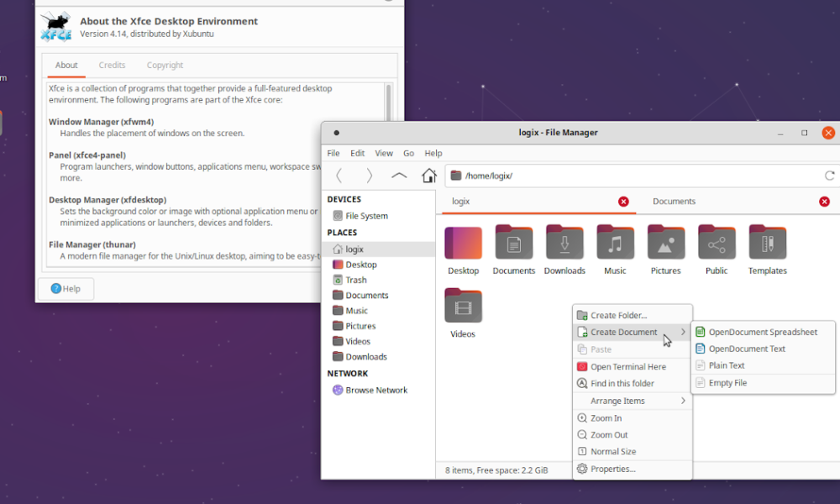Select the About tab
This screenshot has width=840, height=504.
click(66, 65)
